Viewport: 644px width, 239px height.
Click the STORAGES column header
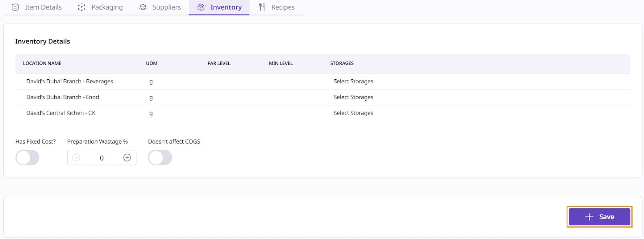click(x=342, y=63)
